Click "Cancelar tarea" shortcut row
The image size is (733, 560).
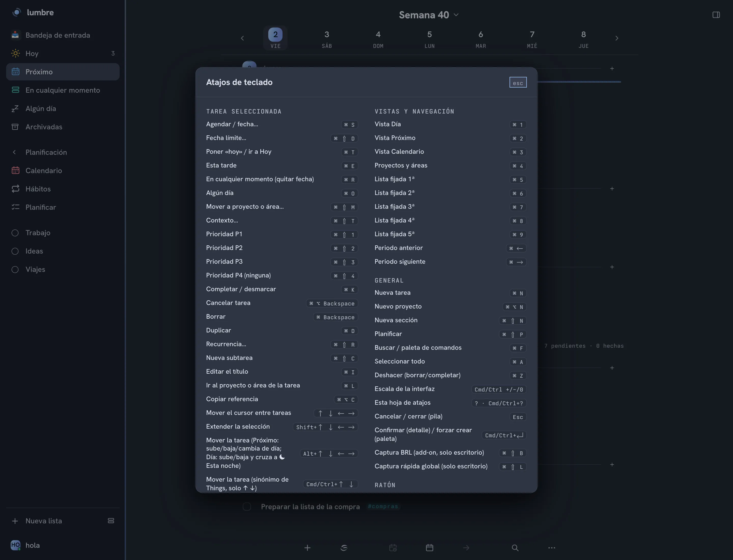282,303
